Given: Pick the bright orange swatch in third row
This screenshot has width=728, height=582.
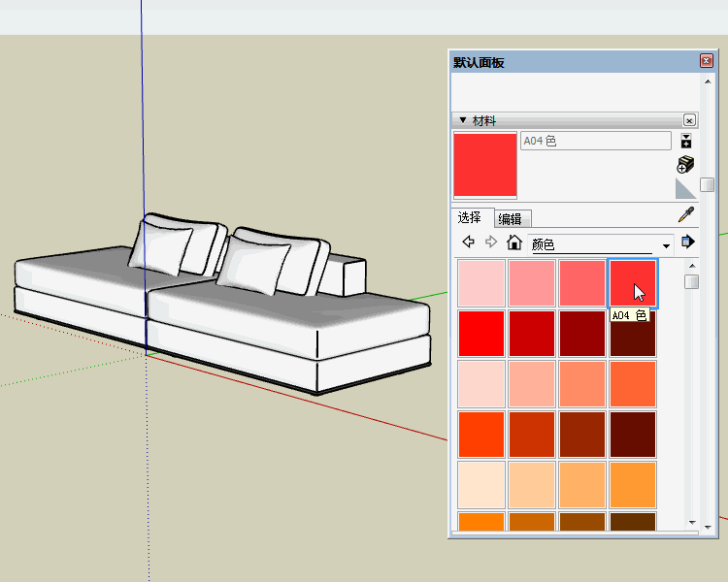Looking at the screenshot, I should click(632, 384).
